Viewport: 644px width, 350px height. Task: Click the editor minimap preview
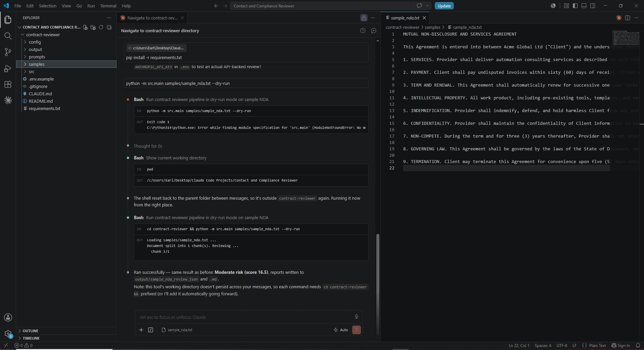626,38
